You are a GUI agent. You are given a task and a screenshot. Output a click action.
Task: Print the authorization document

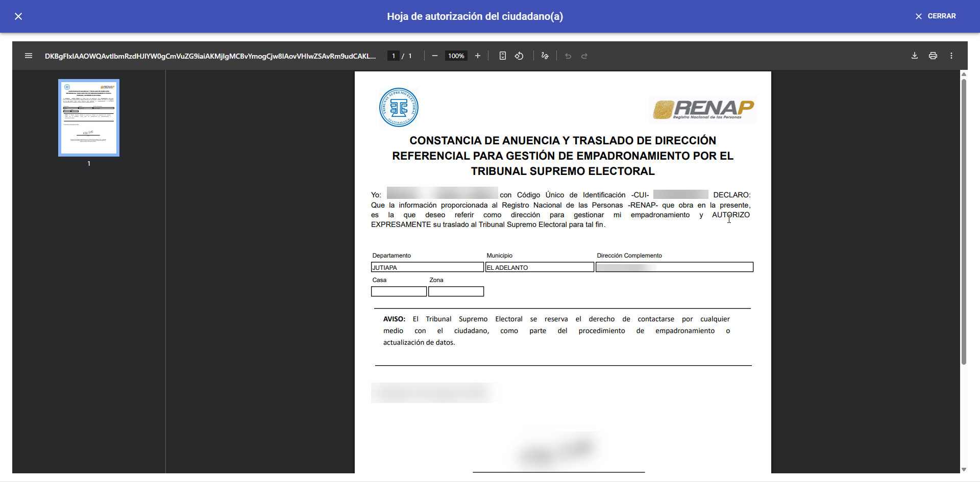(933, 56)
